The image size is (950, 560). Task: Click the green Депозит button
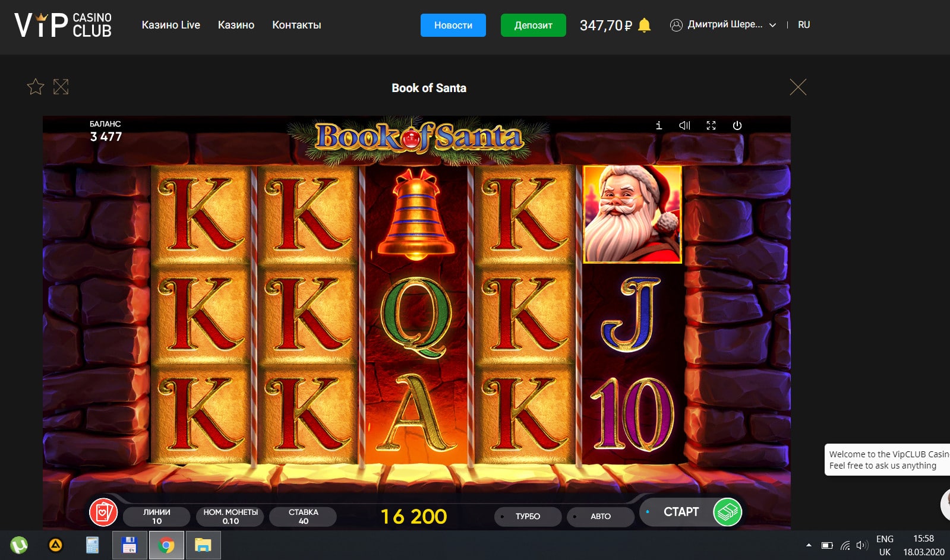534,25
